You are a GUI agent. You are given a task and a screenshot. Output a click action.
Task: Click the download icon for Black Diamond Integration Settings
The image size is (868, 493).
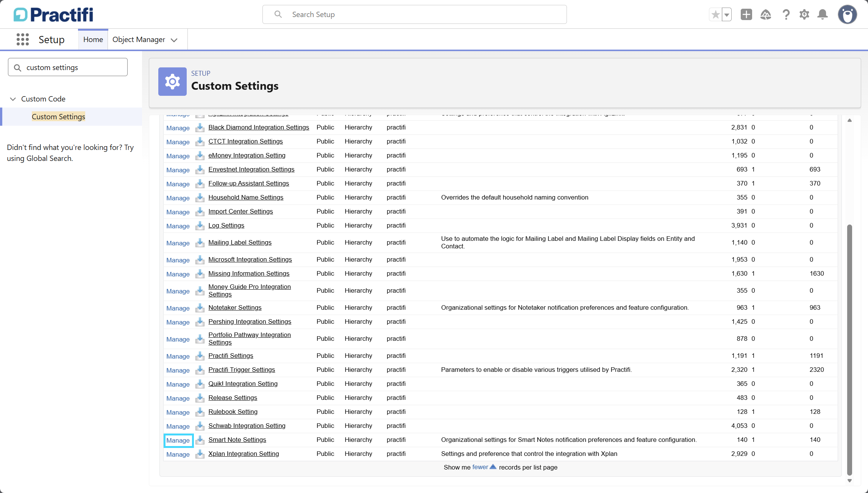[200, 128]
